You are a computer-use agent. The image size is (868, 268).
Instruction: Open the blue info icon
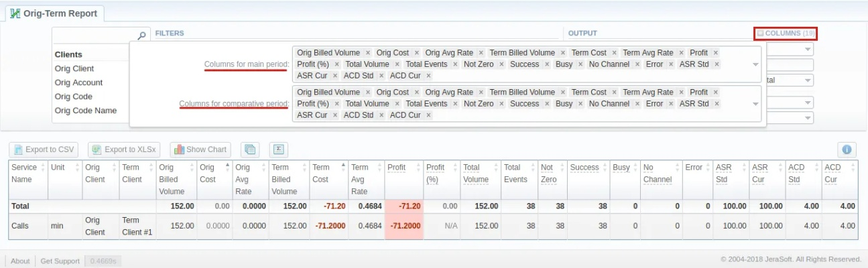click(847, 149)
